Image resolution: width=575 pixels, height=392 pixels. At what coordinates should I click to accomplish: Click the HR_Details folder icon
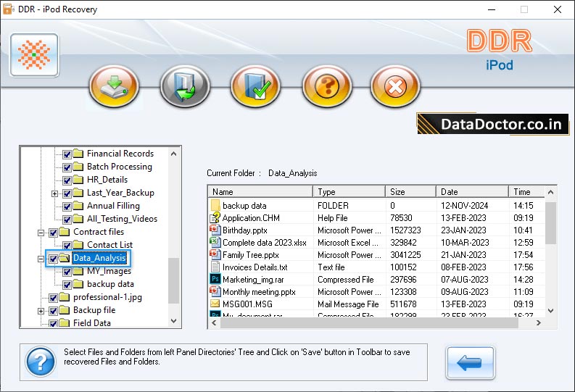coord(78,180)
